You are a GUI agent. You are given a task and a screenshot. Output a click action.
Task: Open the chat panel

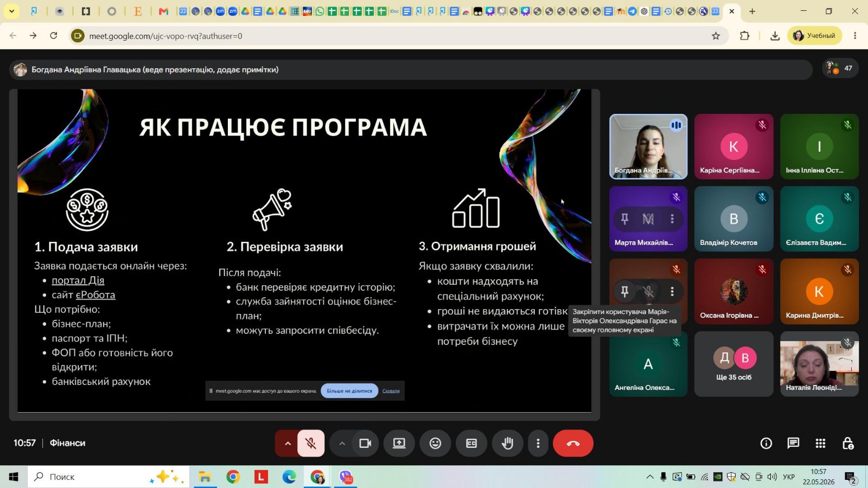(793, 444)
